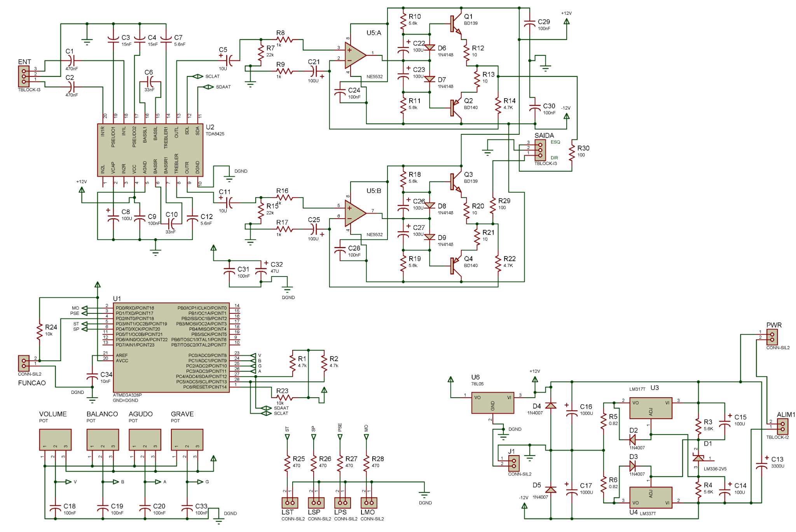
Task: Select the U3 LM317T regulator box
Action: click(651, 408)
